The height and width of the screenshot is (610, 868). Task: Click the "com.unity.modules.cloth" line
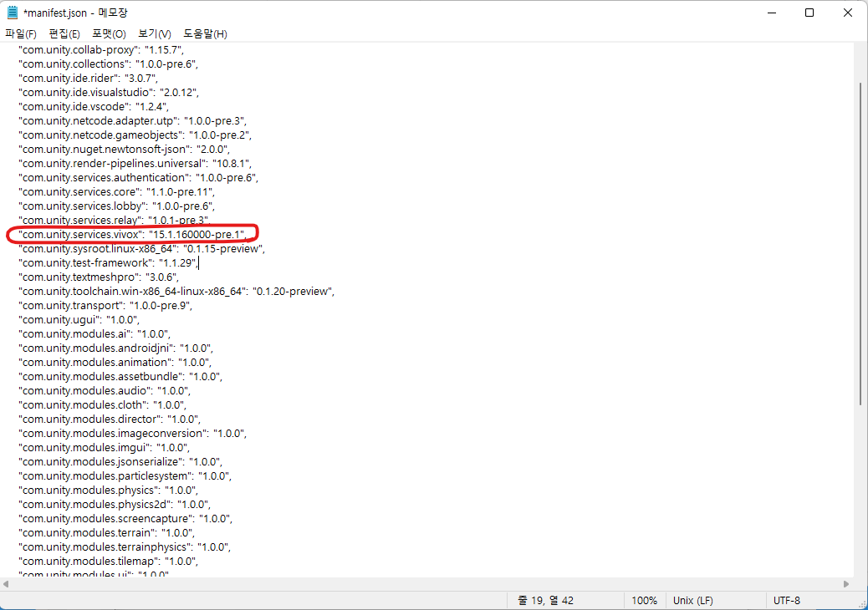pyautogui.click(x=102, y=404)
